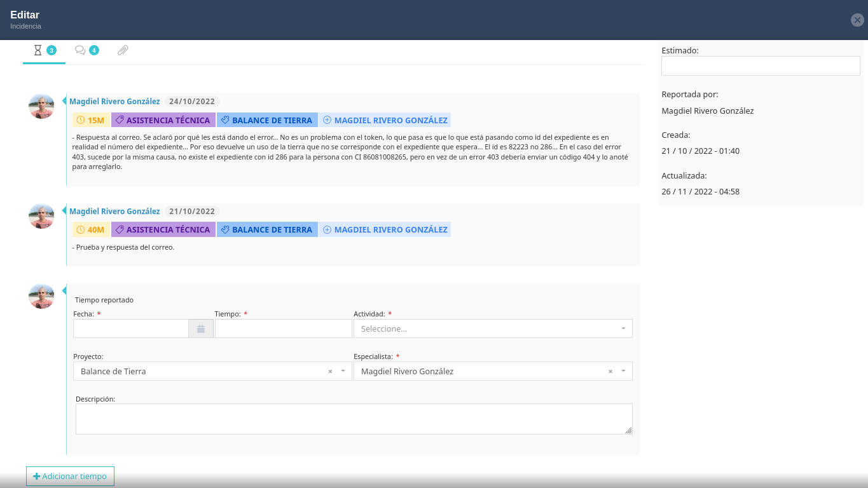This screenshot has height=488, width=868.
Task: Click the Adicionar tiempo button
Action: [x=70, y=476]
